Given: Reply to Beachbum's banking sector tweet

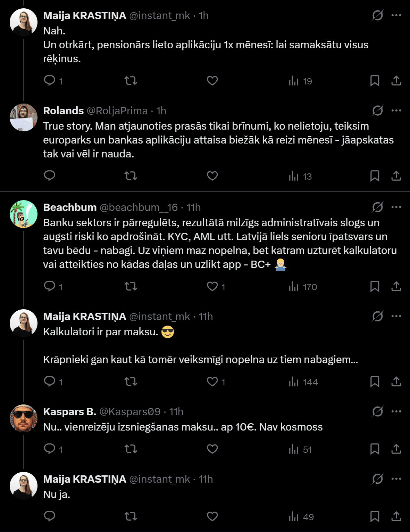Looking at the screenshot, I should [x=50, y=286].
